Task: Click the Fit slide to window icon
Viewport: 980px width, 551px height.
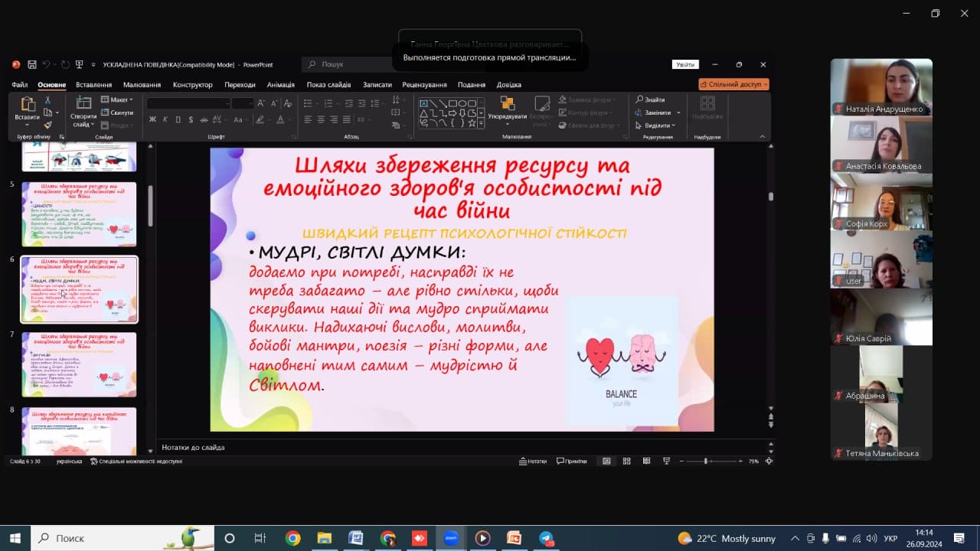Action: [769, 461]
